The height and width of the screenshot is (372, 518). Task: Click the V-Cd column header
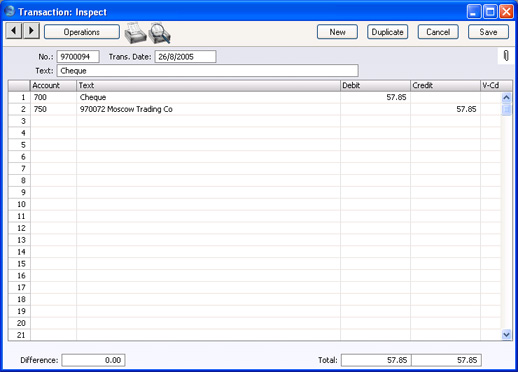coord(496,85)
